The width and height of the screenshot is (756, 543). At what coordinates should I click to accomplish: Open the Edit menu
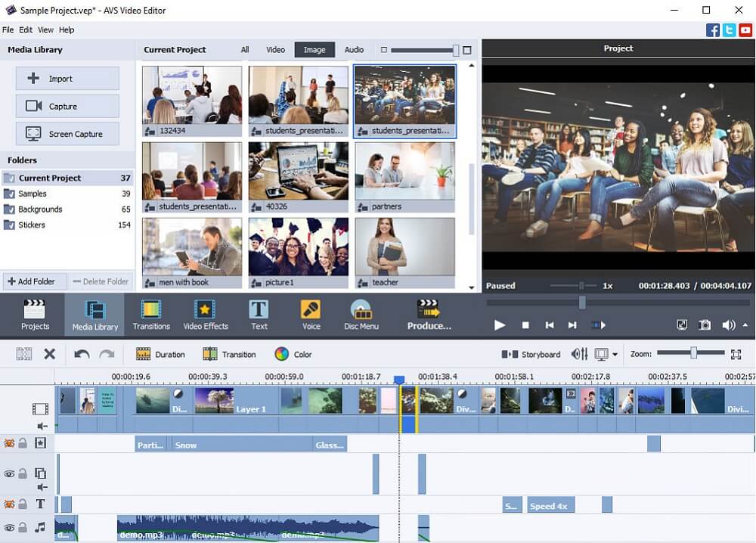click(25, 29)
